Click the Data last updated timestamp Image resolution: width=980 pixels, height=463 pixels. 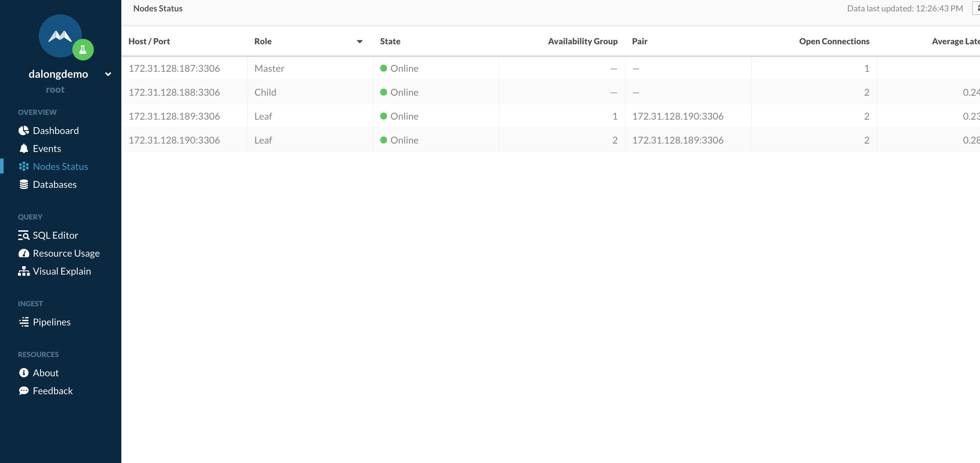pos(905,8)
